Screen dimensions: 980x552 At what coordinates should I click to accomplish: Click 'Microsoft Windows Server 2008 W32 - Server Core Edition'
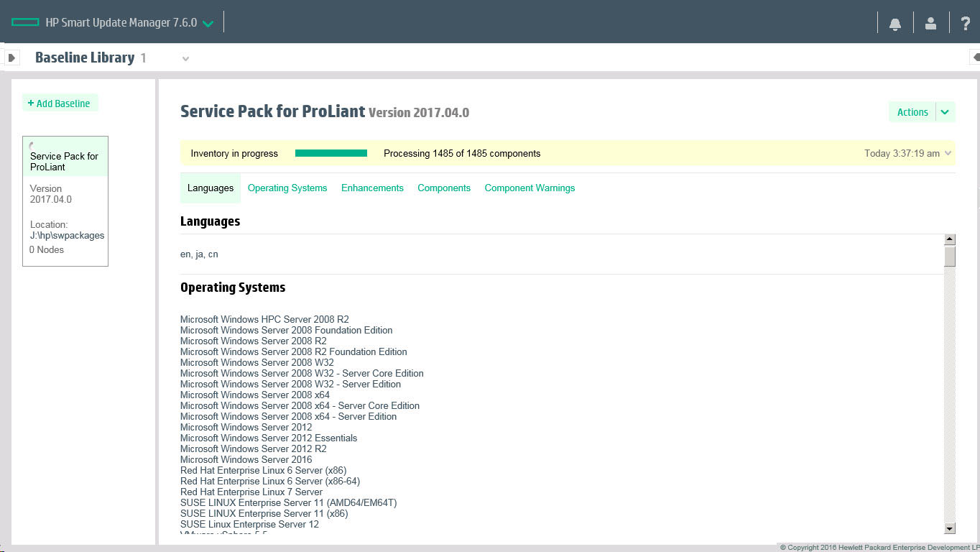click(302, 373)
